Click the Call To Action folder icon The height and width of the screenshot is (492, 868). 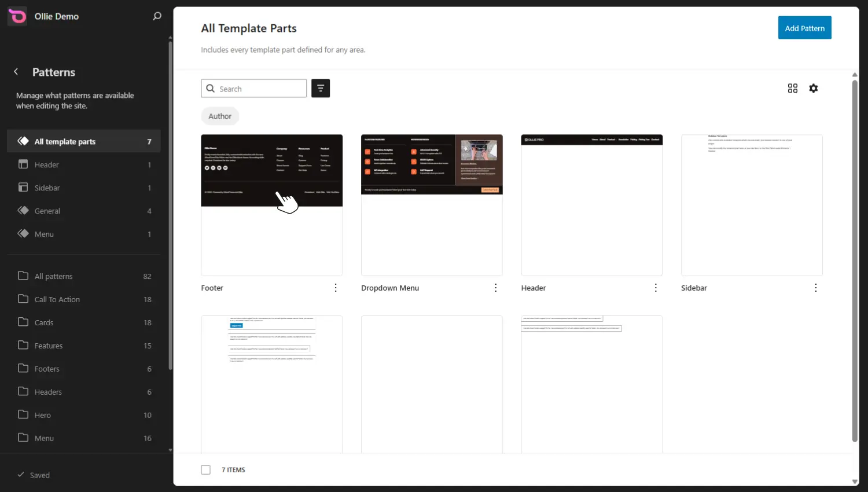[23, 299]
